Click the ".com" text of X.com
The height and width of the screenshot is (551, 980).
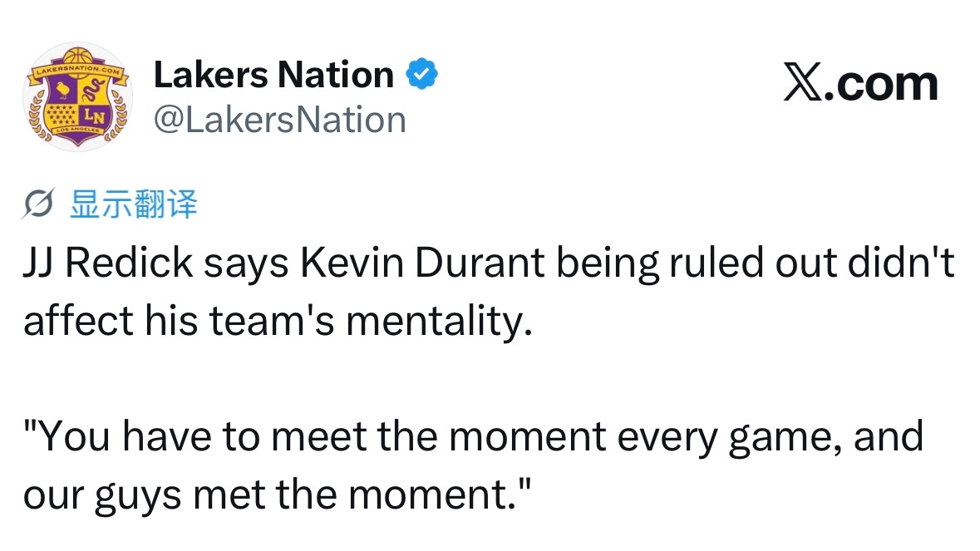[881, 85]
